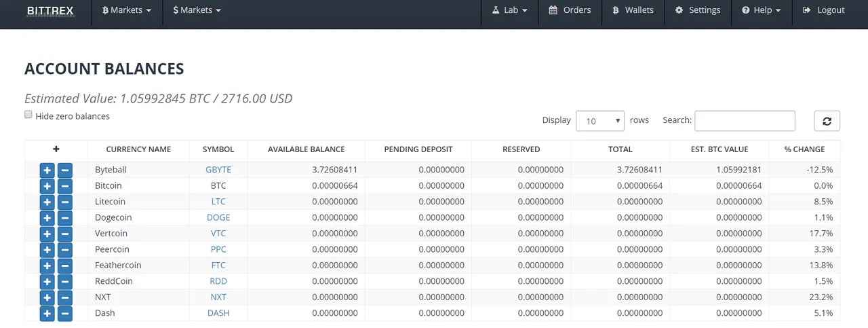Click the withdraw minus icon for Byteball

coord(64,170)
